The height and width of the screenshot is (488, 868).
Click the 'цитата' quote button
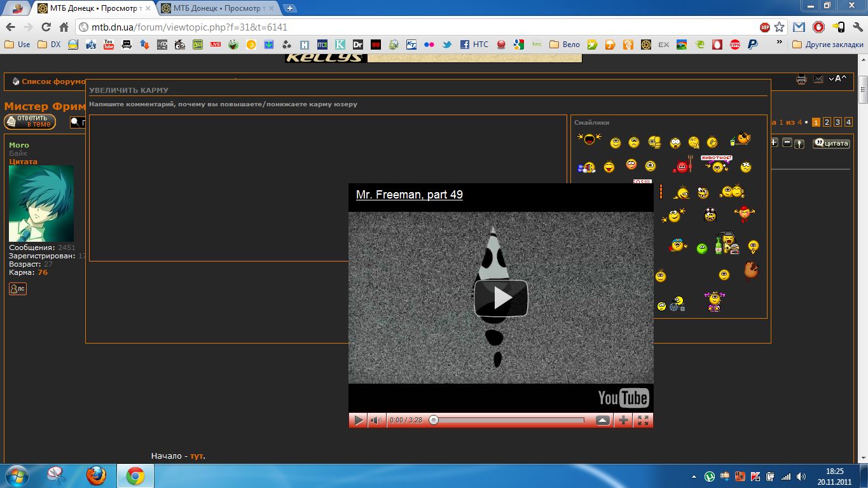tap(831, 143)
